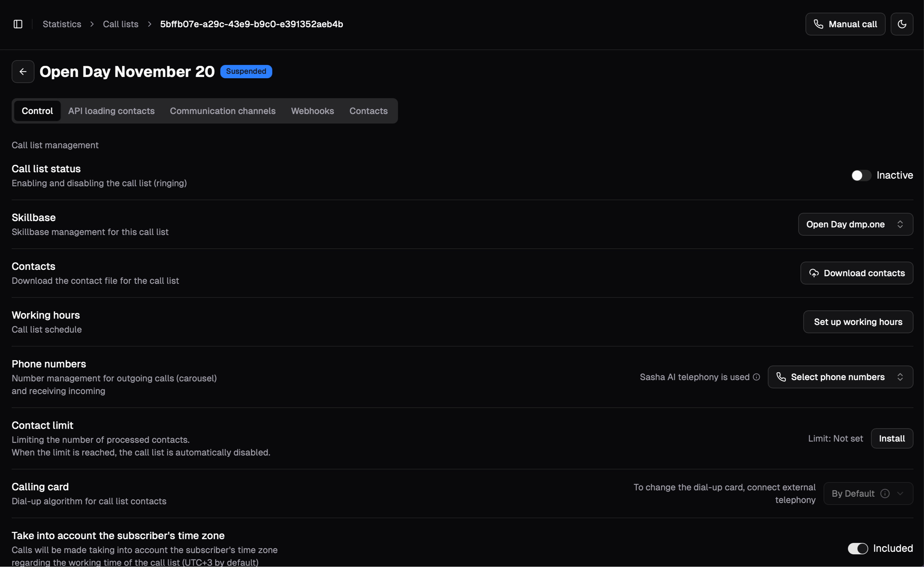Screen dimensions: 924x567
Task: Switch to API loading contacts tab
Action: tap(111, 111)
